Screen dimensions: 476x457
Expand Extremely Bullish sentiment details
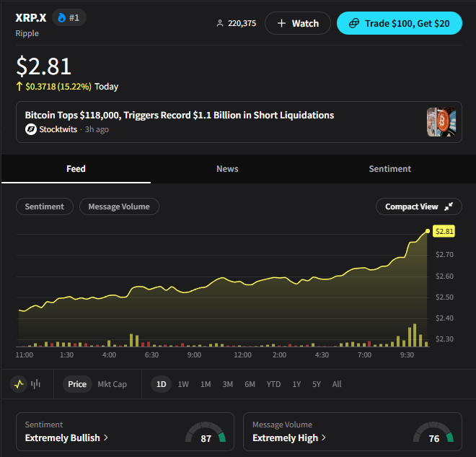tap(66, 438)
